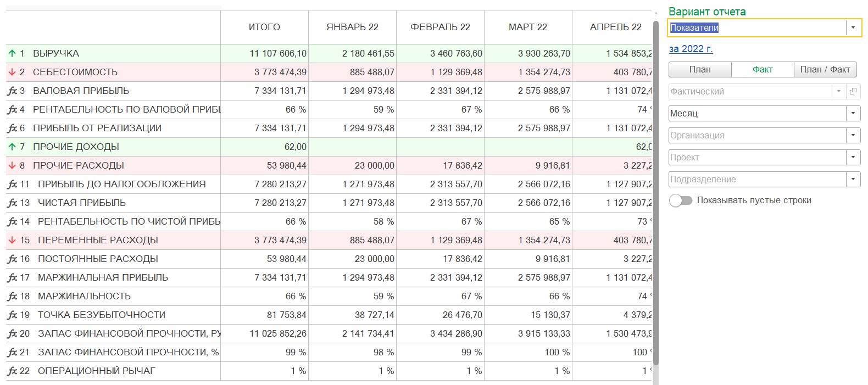The height and width of the screenshot is (385, 868).
Task: Toggle Показывать пустые строки switch
Action: tap(681, 200)
